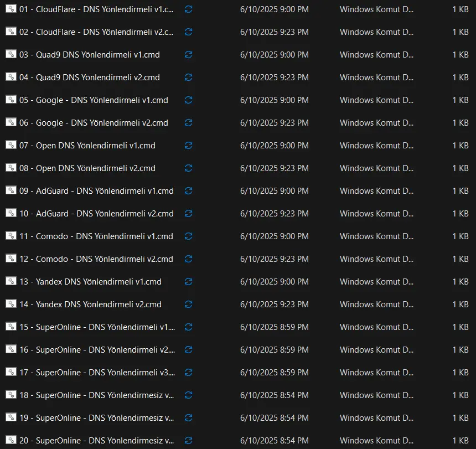
Task: Click the 9:23 PM date of 02 - CloudFlare
Action: click(275, 32)
